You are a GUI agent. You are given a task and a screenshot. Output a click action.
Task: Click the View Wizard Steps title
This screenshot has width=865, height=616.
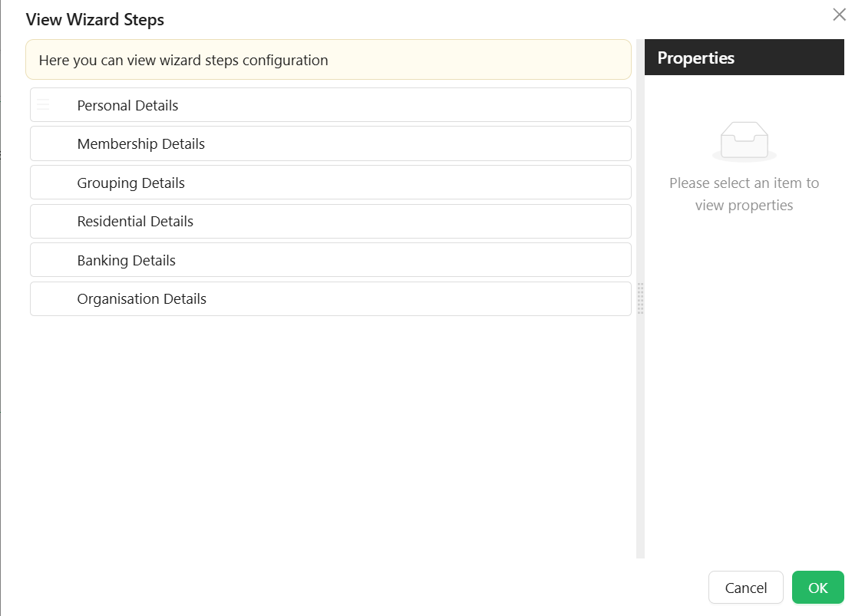click(x=95, y=19)
